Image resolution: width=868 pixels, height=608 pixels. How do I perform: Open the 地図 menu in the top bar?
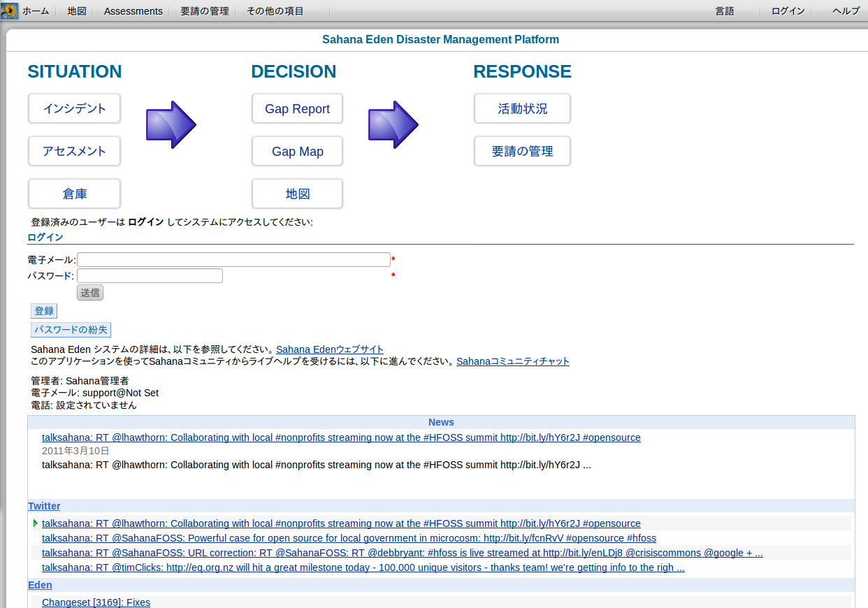(x=77, y=11)
